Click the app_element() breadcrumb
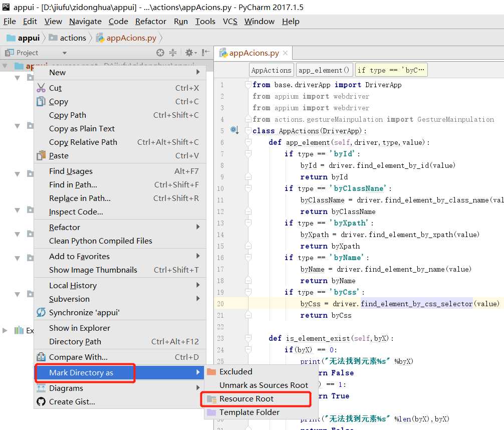The image size is (504, 430). click(x=324, y=70)
